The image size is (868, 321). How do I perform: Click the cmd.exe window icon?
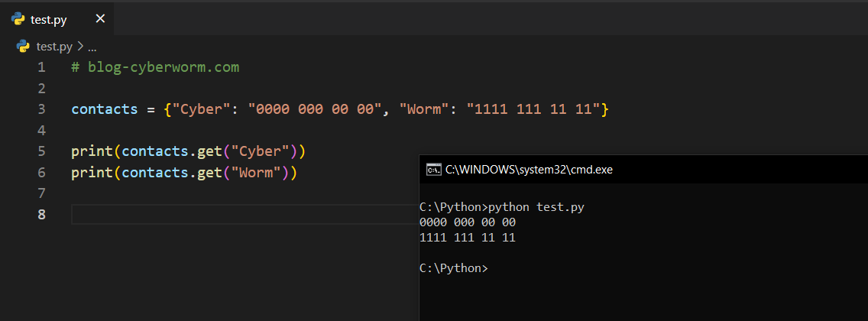(433, 170)
